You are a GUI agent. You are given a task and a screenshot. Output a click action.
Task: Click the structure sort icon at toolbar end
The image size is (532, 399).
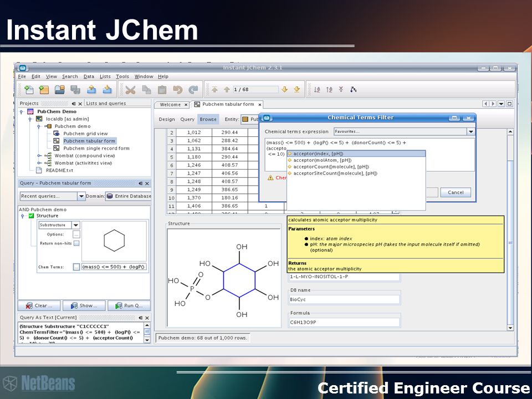pyautogui.click(x=354, y=90)
